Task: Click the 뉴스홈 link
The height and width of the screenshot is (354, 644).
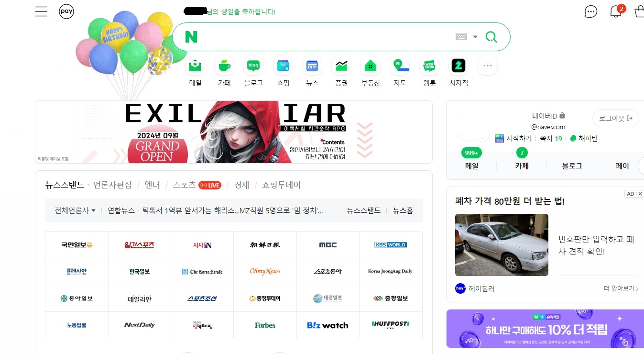Action: (x=403, y=210)
